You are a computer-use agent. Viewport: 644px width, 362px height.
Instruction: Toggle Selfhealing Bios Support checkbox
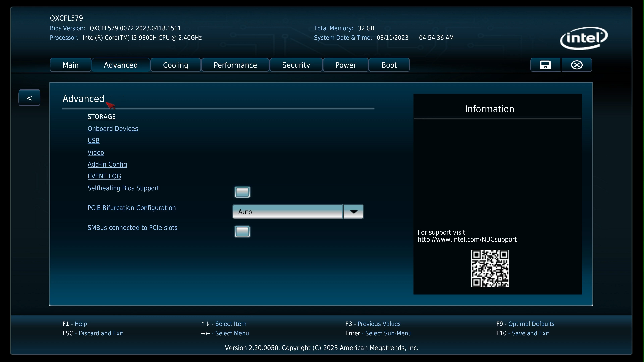[242, 192]
